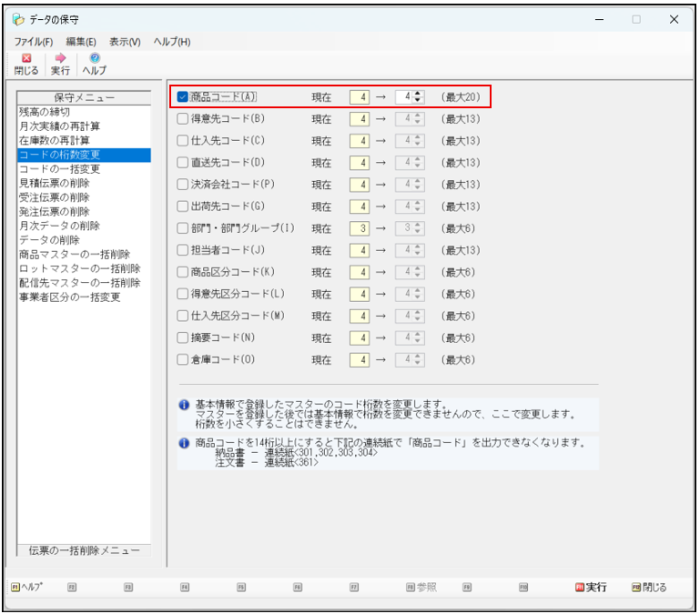The image size is (700, 614).
Task: Tick the 担当者コード(J) checkbox
Action: (x=182, y=250)
